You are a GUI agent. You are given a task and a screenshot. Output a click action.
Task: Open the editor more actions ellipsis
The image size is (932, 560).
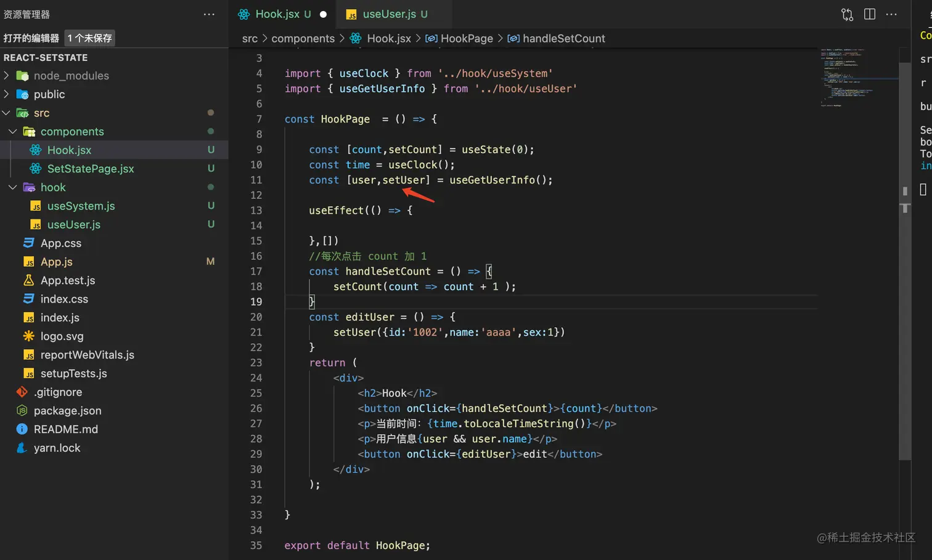891,14
